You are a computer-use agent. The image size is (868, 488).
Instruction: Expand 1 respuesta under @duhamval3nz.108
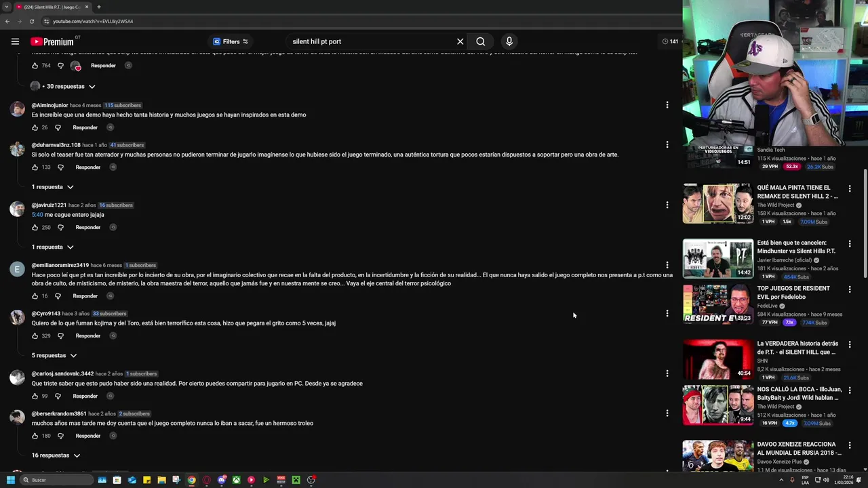click(x=53, y=187)
